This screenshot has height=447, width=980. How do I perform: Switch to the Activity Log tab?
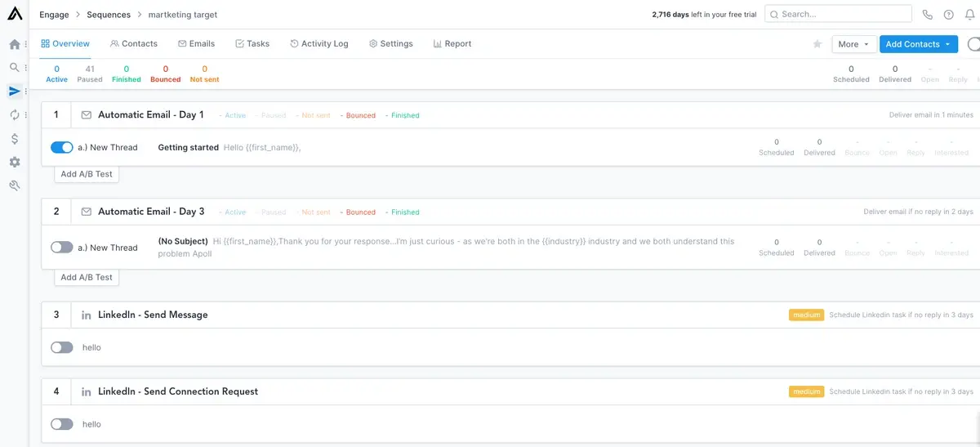[x=318, y=44]
